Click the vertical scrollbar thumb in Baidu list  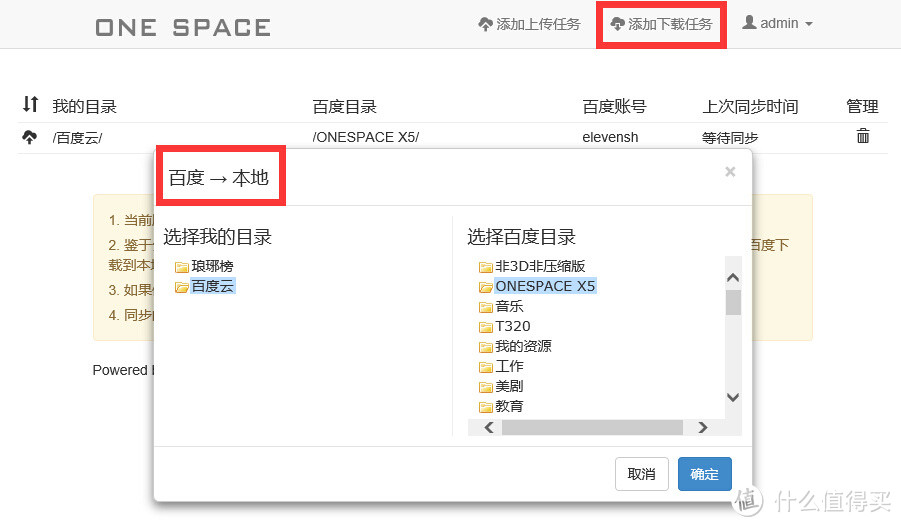(x=733, y=302)
